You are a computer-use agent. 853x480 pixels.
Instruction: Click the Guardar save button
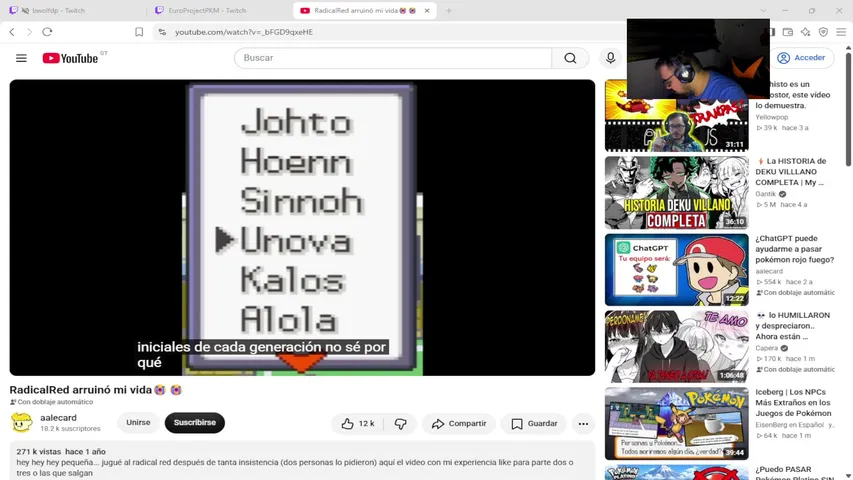[x=534, y=423]
